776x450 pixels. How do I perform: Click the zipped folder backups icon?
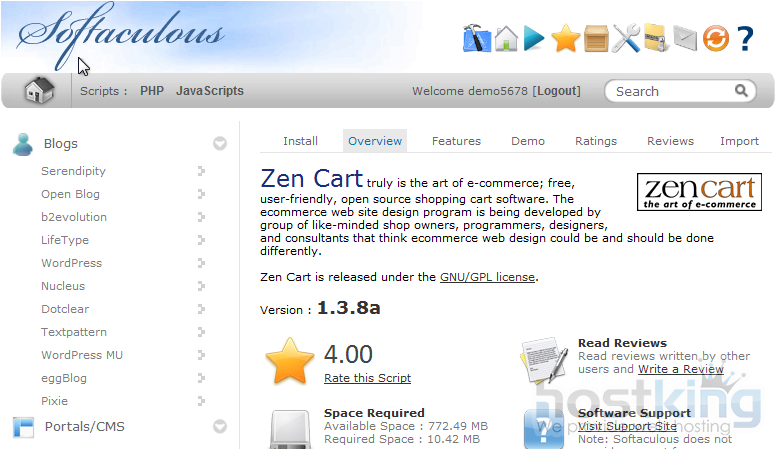point(656,39)
